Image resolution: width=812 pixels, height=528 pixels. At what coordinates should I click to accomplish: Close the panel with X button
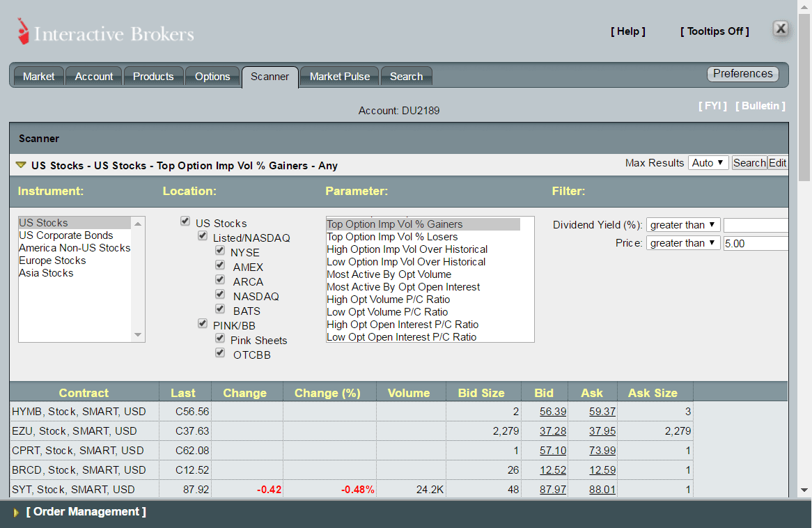pos(781,29)
